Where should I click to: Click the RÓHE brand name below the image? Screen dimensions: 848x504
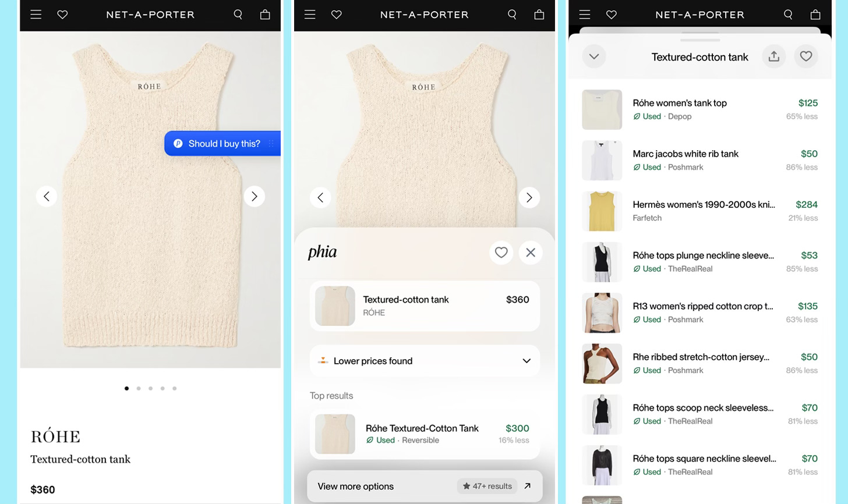[55, 436]
